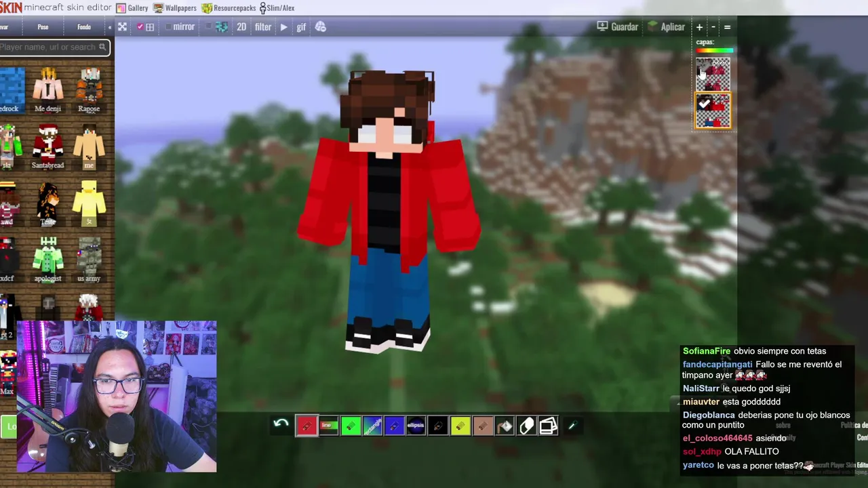The height and width of the screenshot is (488, 868).
Task: Pick the paint bucket fill tool
Action: [x=505, y=426]
